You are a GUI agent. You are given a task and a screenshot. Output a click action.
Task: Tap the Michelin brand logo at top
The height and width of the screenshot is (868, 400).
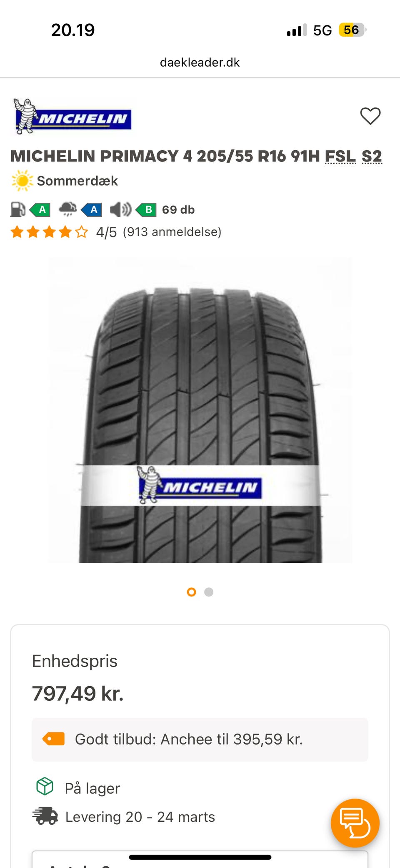click(72, 116)
